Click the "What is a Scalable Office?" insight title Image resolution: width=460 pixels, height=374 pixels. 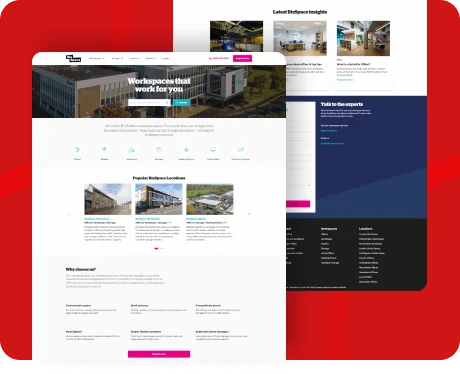[353, 64]
